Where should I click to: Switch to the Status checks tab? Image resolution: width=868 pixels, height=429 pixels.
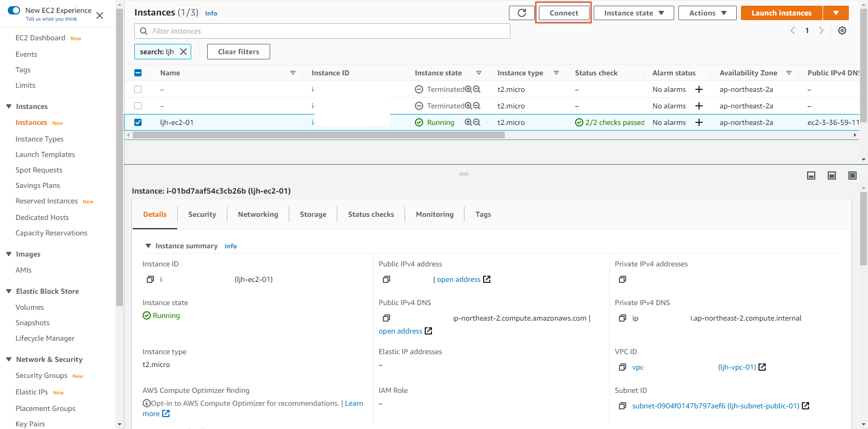[371, 214]
